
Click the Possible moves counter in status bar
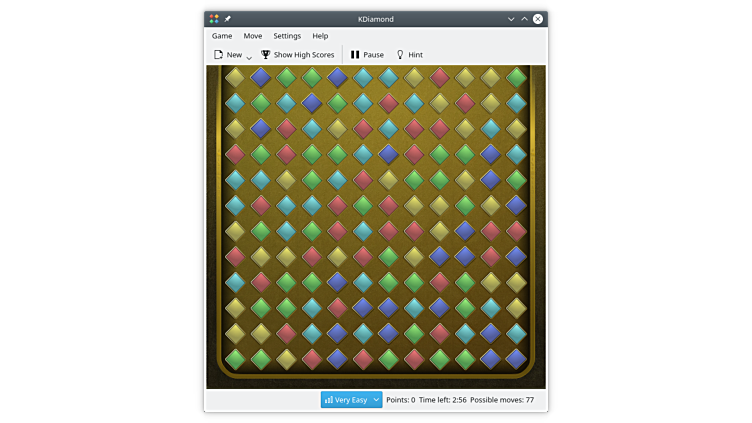[x=501, y=400]
